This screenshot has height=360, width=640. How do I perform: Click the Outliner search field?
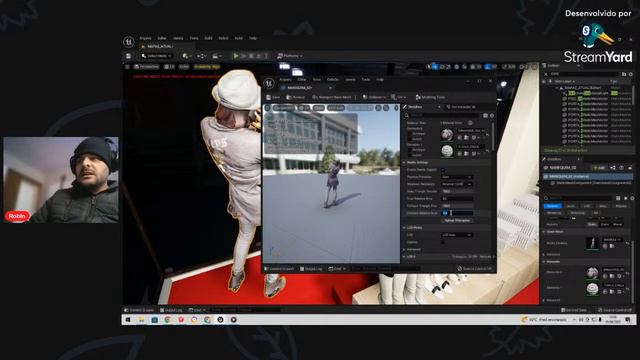click(584, 74)
